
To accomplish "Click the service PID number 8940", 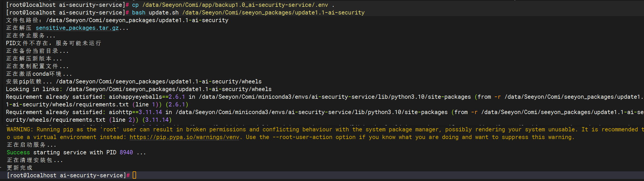I will point(126,153).
